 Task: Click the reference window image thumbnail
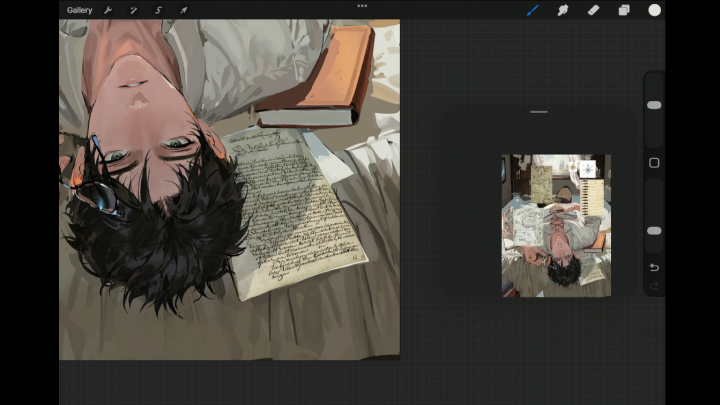click(556, 225)
